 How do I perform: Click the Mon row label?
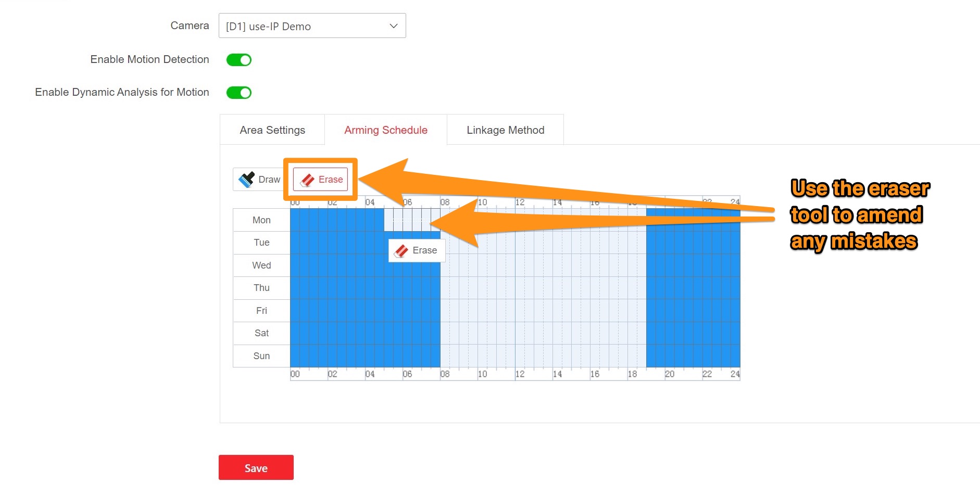(261, 220)
